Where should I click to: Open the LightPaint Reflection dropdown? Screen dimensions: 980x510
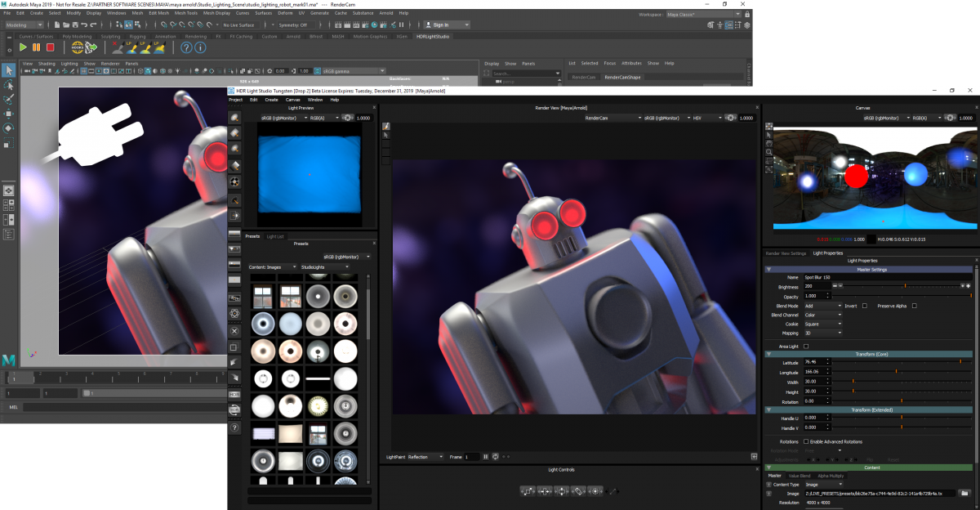click(x=425, y=457)
